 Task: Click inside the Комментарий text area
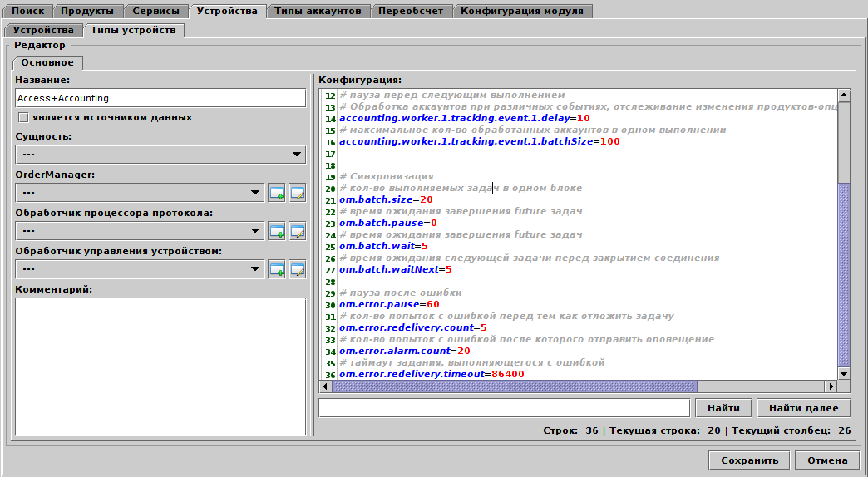[x=160, y=366]
